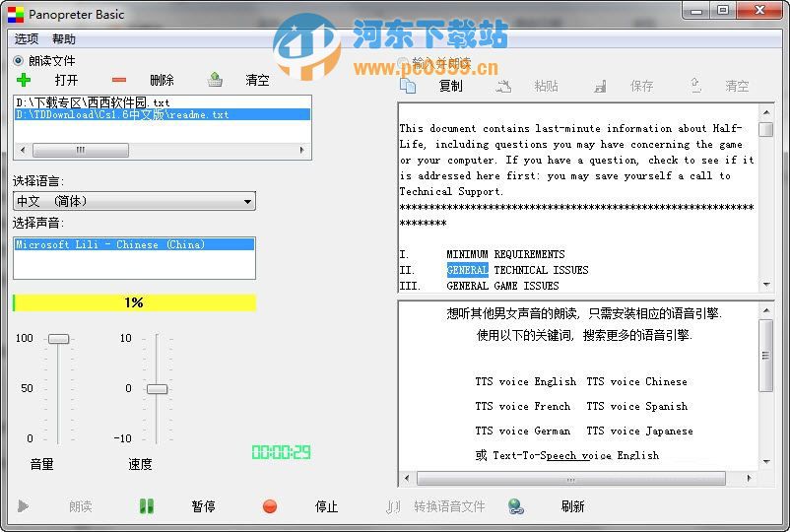The width and height of the screenshot is (790, 532).
Task: Click the 删除 button label
Action: coord(163,80)
